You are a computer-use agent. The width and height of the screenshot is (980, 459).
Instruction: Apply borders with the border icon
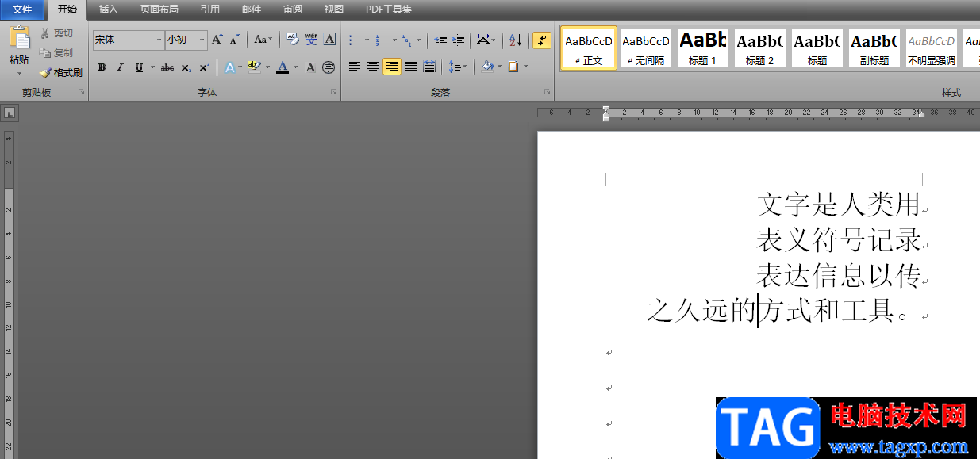click(513, 67)
